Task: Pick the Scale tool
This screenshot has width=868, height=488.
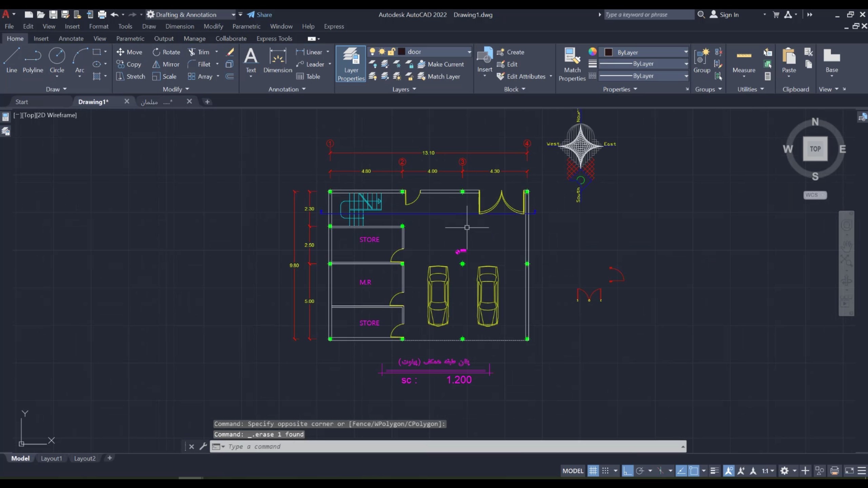Action: pyautogui.click(x=164, y=76)
